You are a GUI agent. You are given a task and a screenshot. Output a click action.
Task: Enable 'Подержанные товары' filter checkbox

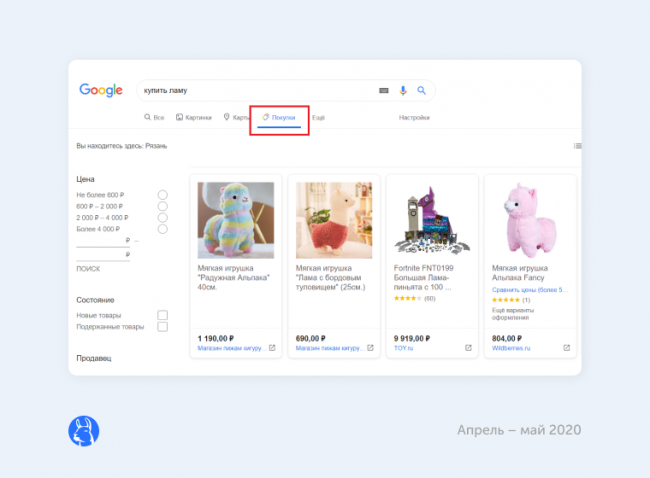click(162, 327)
